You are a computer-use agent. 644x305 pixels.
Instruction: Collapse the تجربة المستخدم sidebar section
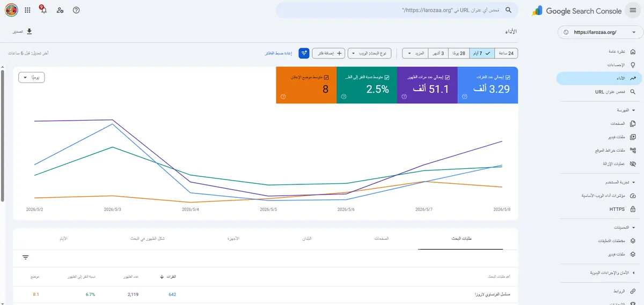[634, 182]
